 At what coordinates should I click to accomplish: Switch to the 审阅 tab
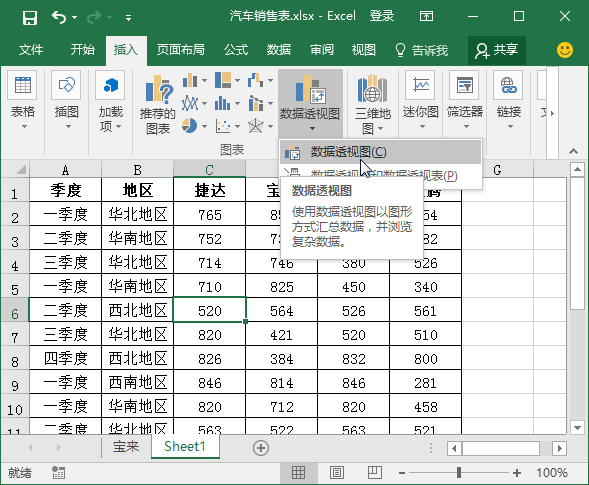[x=322, y=50]
